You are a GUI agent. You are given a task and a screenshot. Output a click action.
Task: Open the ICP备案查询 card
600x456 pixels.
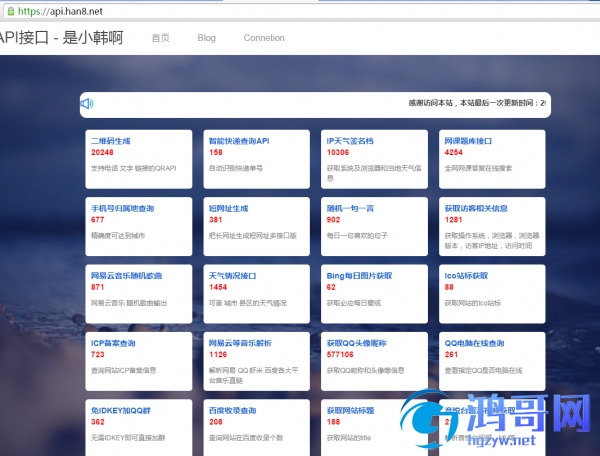coord(139,361)
